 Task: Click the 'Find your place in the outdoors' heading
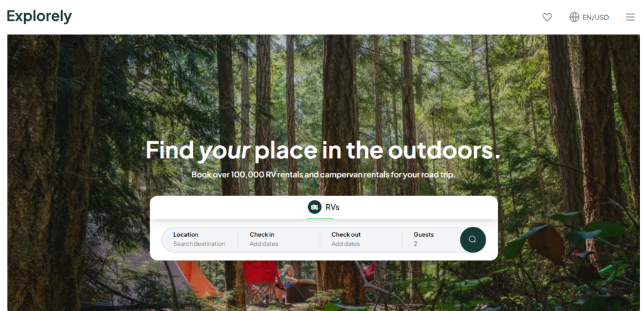(323, 150)
